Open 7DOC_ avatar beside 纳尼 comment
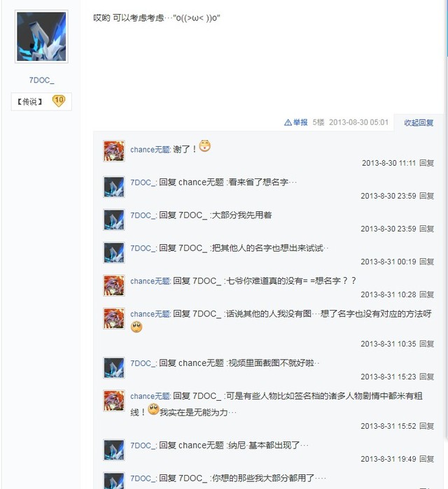This screenshot has height=489, width=448. [114, 450]
